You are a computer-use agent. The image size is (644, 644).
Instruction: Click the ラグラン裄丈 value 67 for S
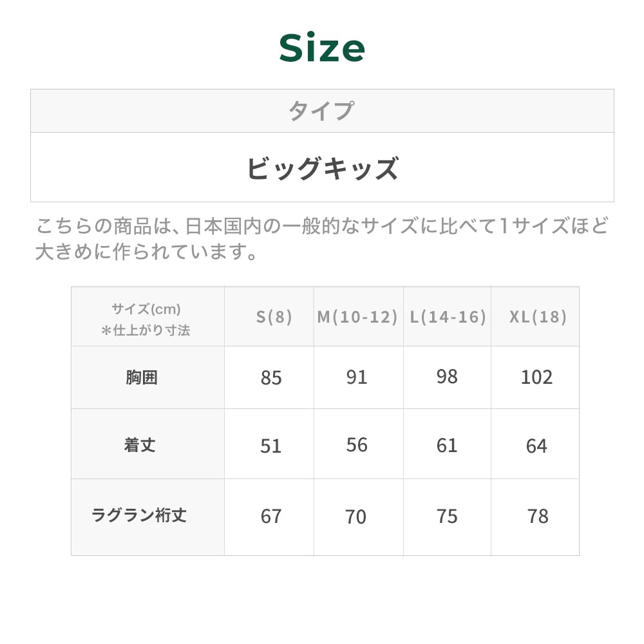(x=271, y=516)
